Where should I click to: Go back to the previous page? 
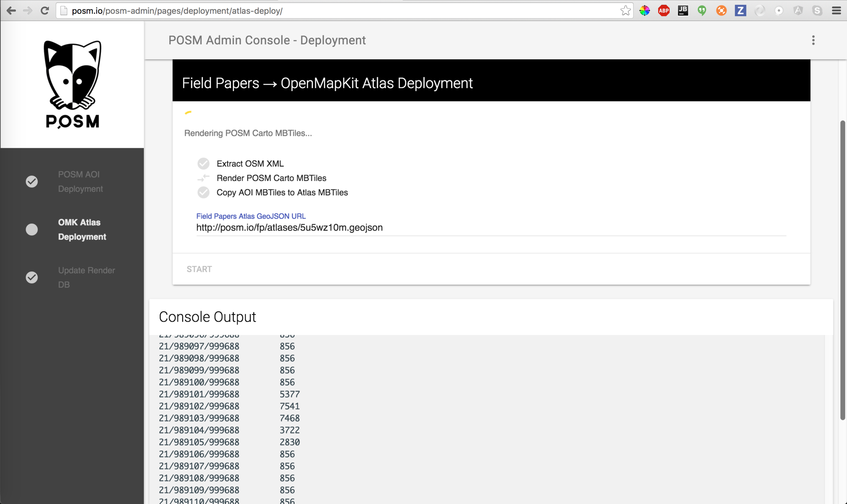[11, 11]
